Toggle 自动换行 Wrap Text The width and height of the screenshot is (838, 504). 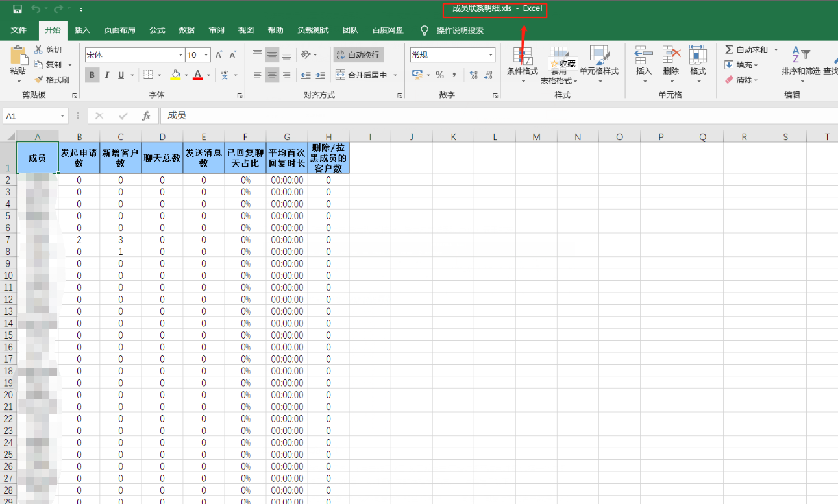coord(358,55)
